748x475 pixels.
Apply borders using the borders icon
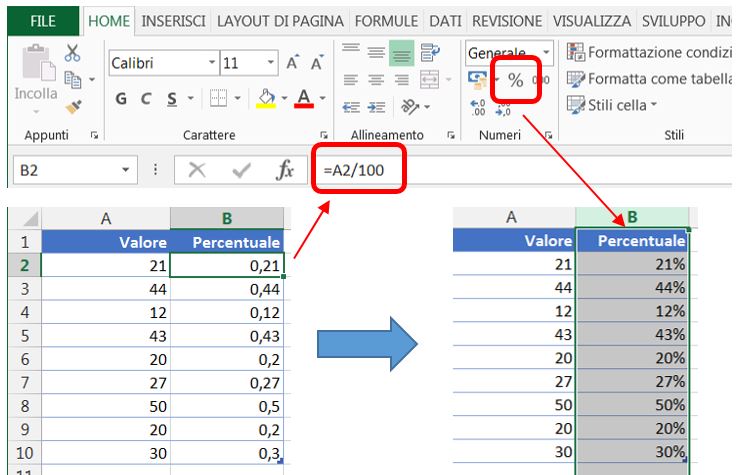click(218, 98)
